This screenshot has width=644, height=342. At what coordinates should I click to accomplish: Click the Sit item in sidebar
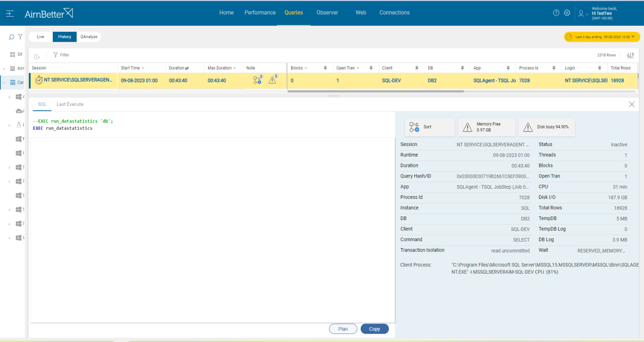[16, 54]
